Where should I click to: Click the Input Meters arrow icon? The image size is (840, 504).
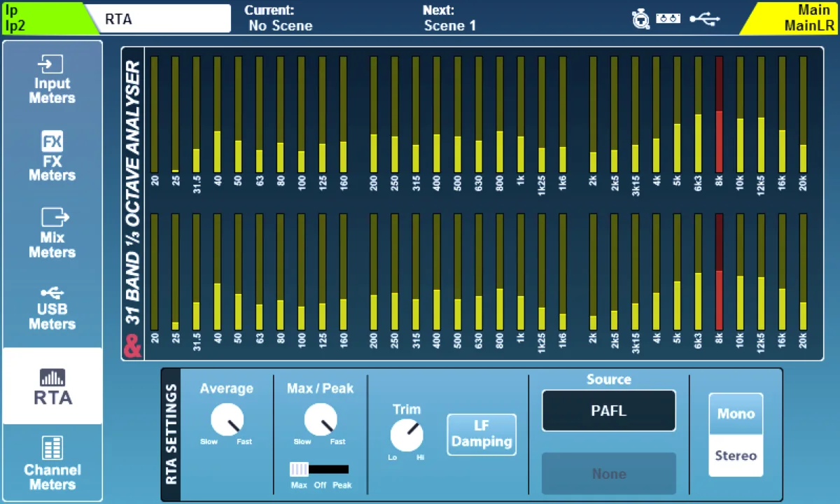[51, 64]
